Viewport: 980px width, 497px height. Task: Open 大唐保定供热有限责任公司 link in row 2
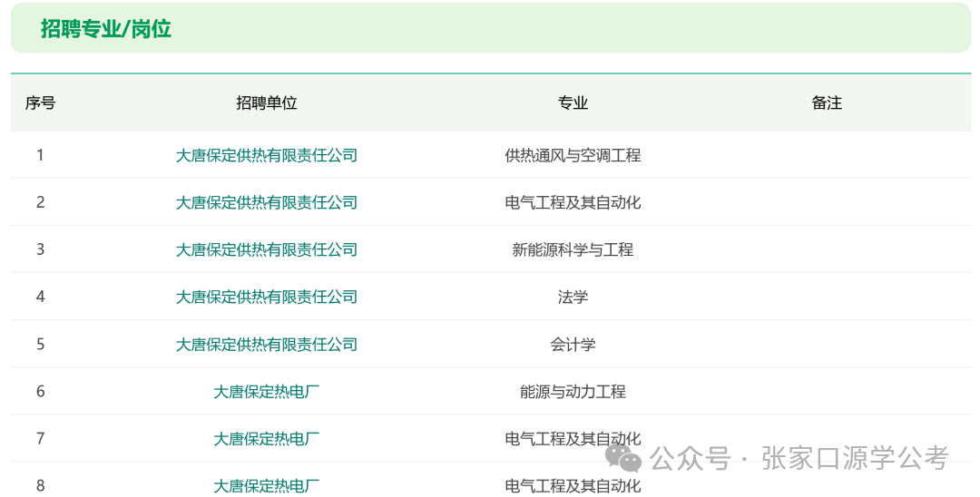(266, 202)
